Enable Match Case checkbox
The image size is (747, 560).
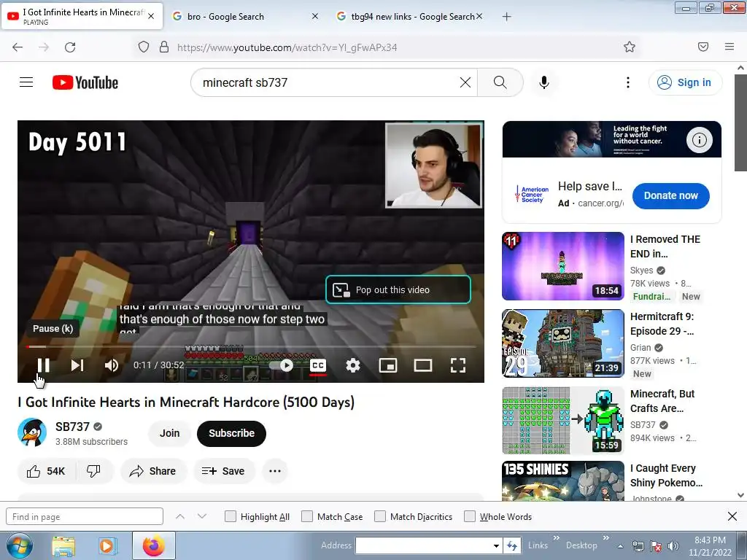[x=307, y=516]
